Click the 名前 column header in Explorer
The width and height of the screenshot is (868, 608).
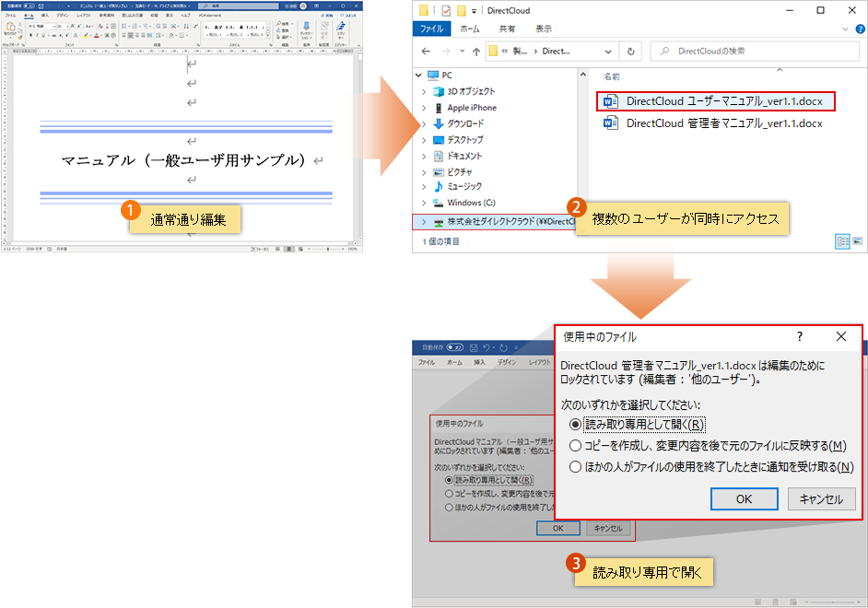pos(611,76)
